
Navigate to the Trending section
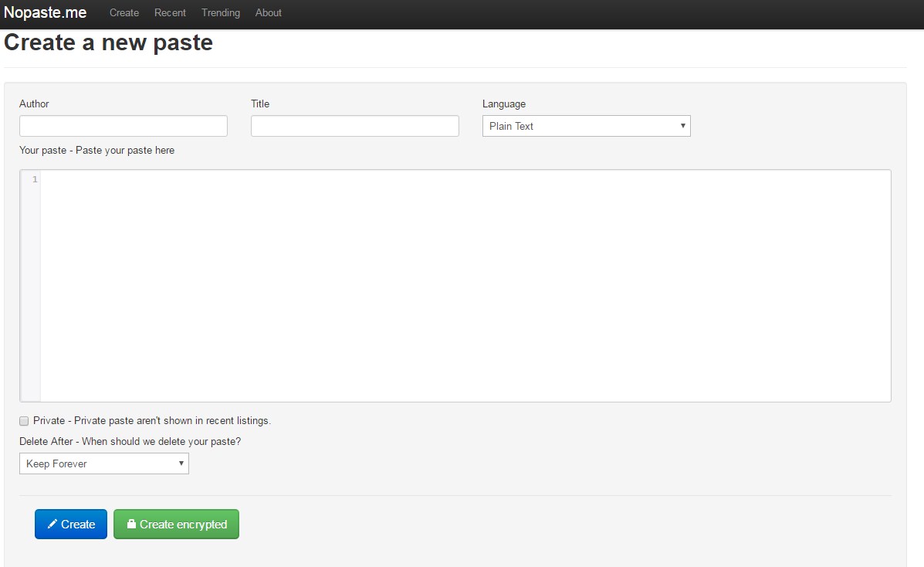point(220,12)
